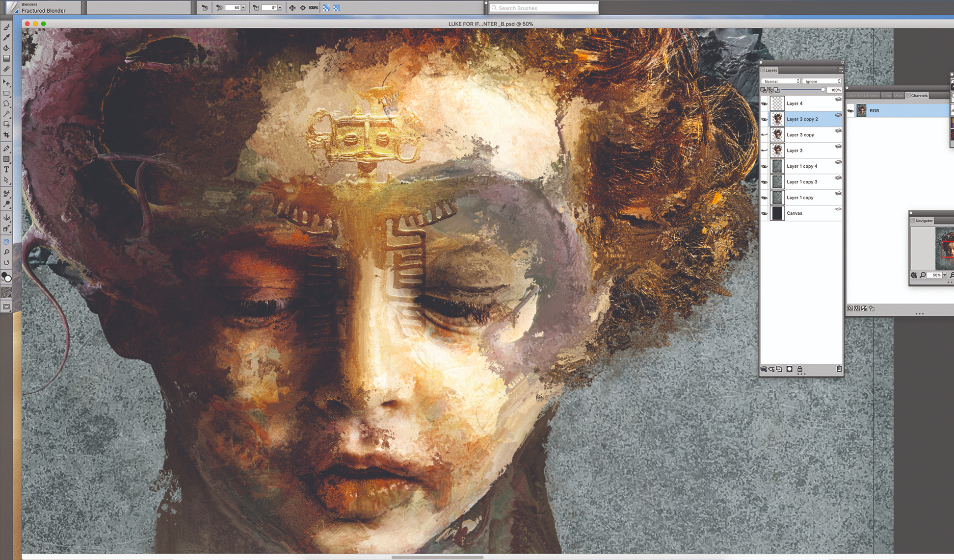Click the Search Brushes field
This screenshot has width=954, height=560.
(544, 8)
